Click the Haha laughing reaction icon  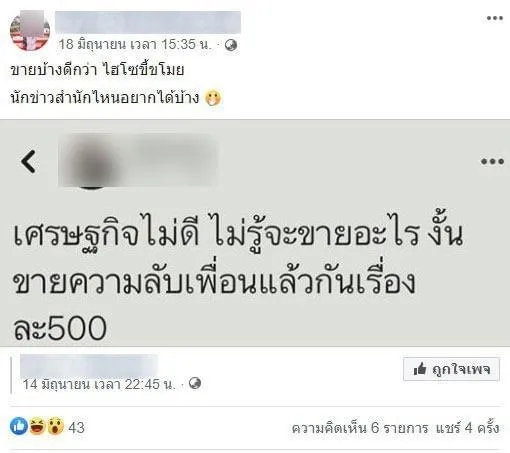tap(37, 426)
